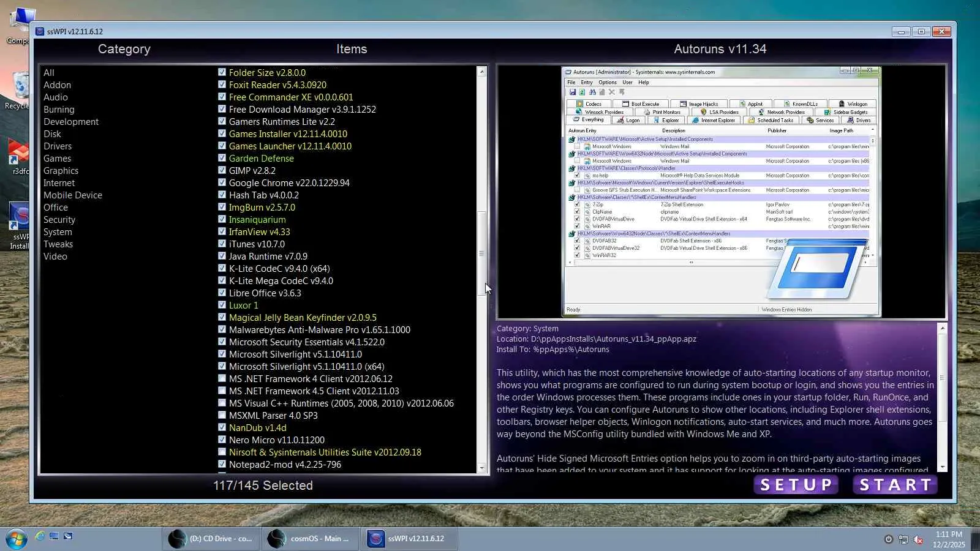Select the All category
This screenshot has width=980, height=551.
click(x=49, y=72)
